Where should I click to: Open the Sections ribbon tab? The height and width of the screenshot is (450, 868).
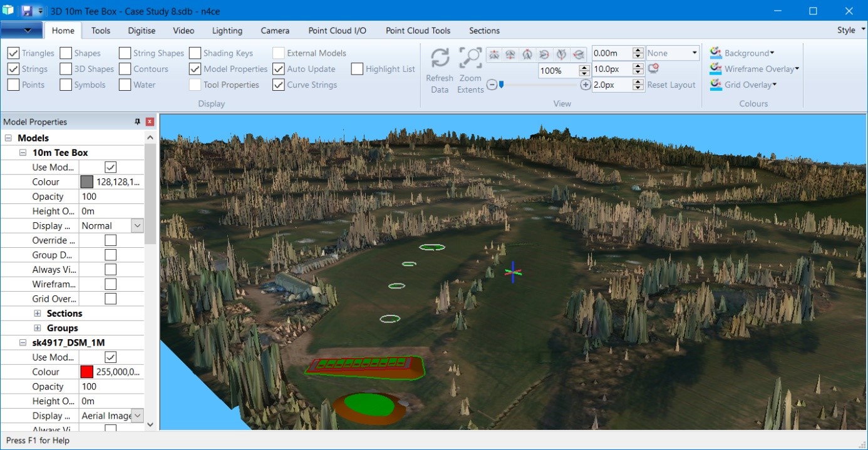pos(484,30)
